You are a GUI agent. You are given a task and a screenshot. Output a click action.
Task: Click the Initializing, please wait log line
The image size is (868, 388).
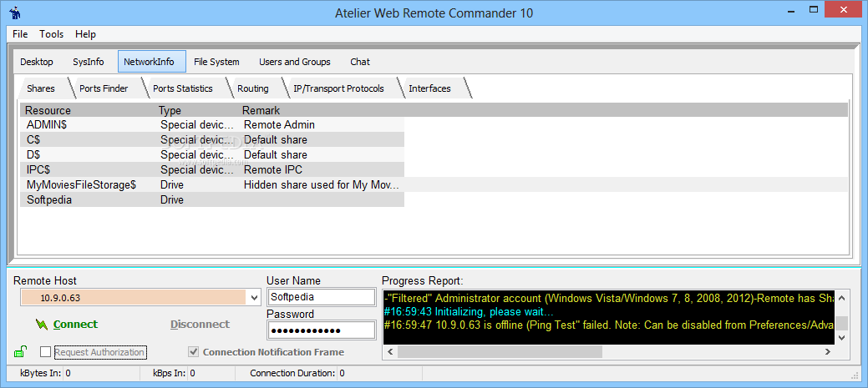pos(469,312)
